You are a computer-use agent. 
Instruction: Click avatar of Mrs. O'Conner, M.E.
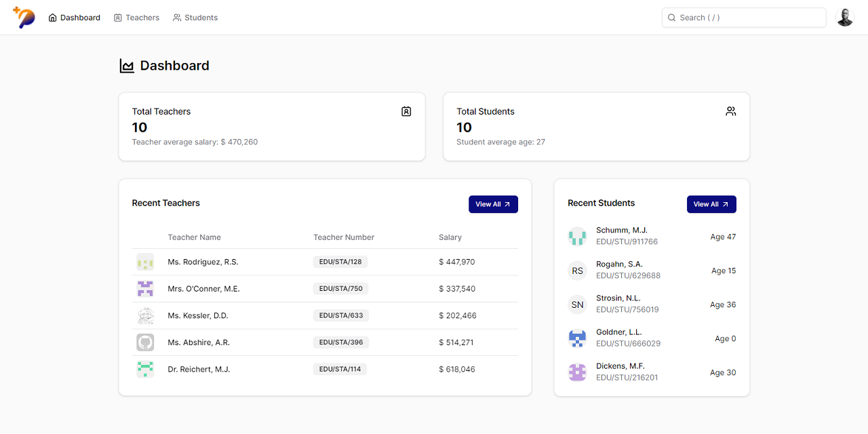(145, 289)
